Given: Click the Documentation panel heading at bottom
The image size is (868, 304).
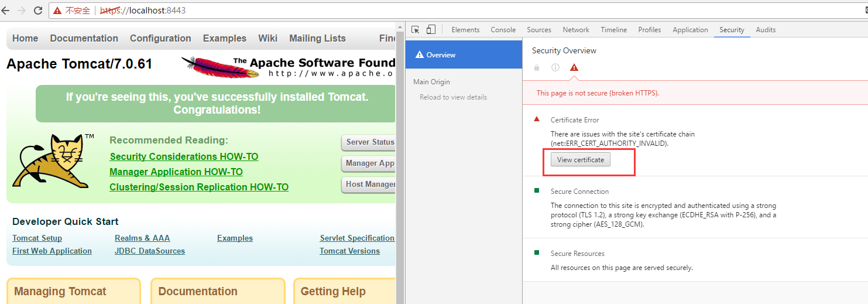Looking at the screenshot, I should [x=198, y=291].
